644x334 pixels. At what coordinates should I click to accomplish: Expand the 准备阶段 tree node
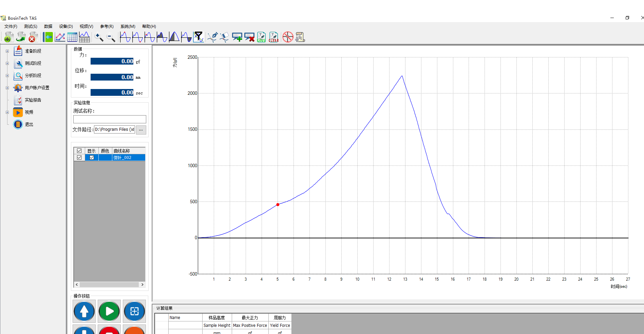(x=7, y=51)
